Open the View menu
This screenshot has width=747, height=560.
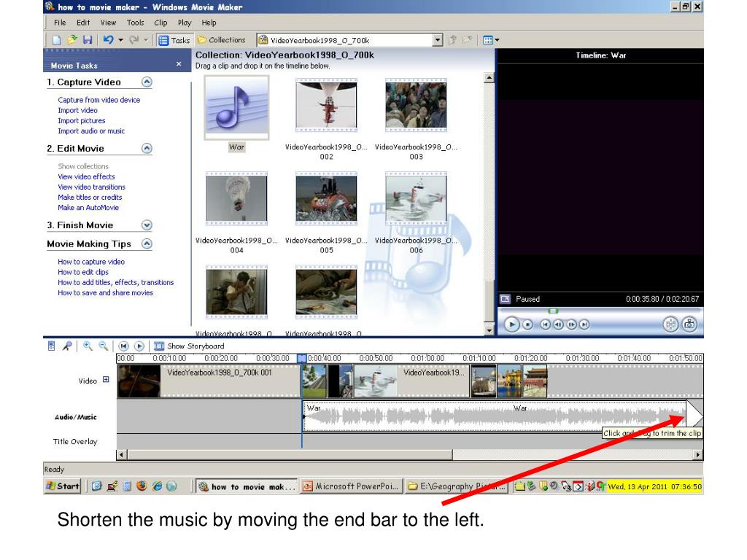pyautogui.click(x=108, y=23)
